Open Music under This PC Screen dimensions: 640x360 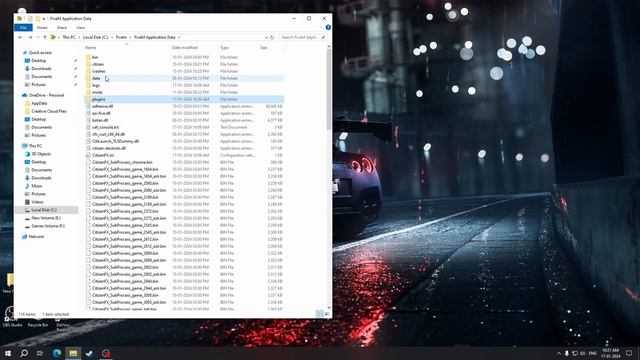pos(37,186)
